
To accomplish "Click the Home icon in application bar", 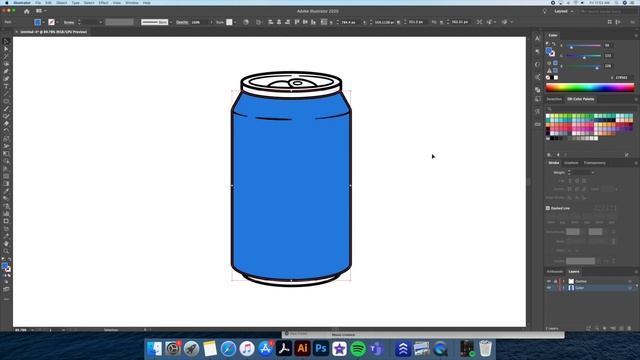I will click(27, 11).
